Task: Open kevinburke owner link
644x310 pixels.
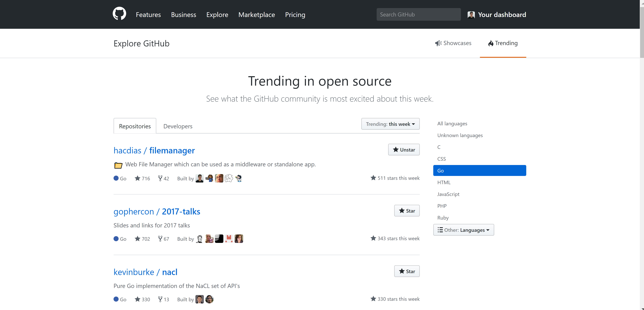Action: click(134, 272)
